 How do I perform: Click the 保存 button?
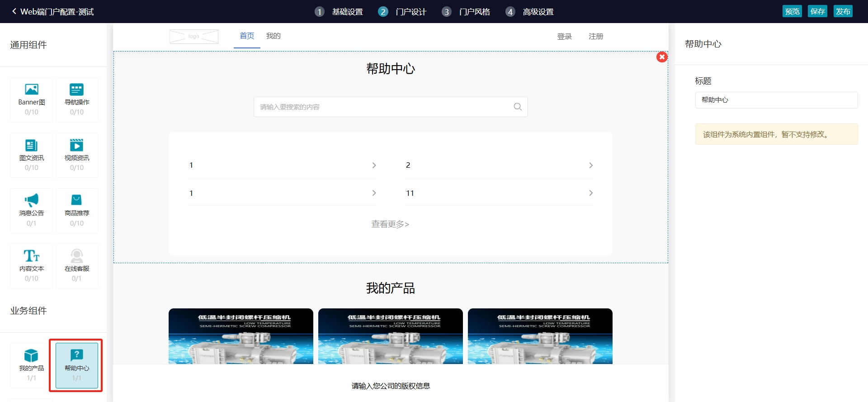pos(817,11)
